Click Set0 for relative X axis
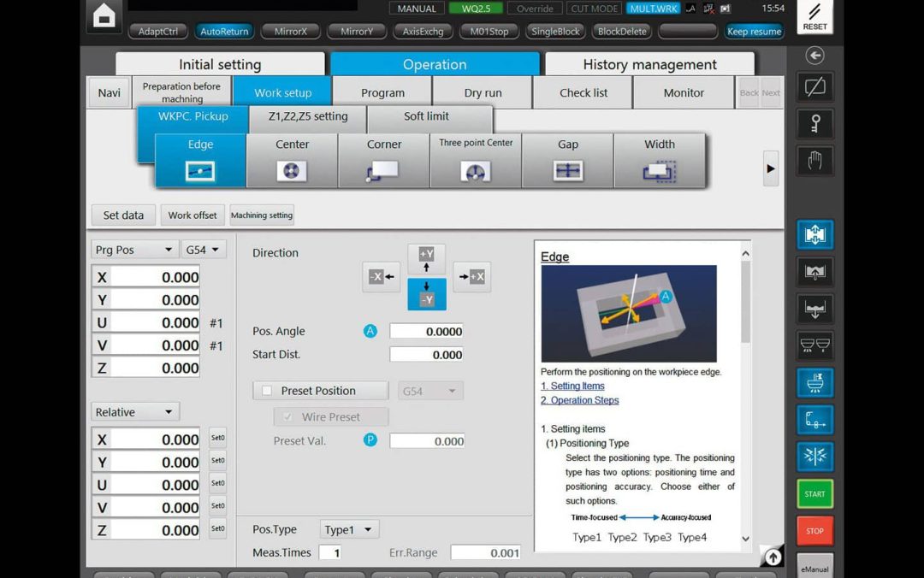The image size is (924, 578). 217,438
